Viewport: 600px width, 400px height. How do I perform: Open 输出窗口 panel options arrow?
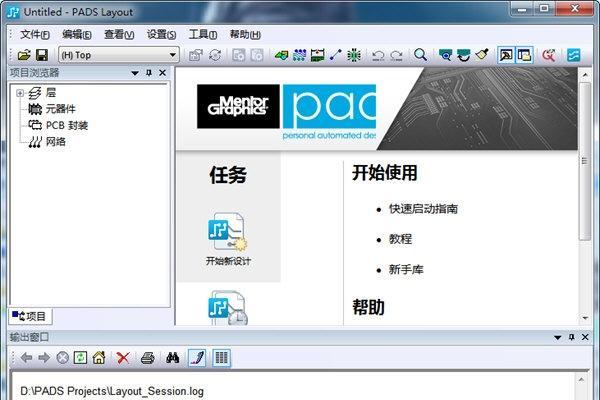(558, 337)
